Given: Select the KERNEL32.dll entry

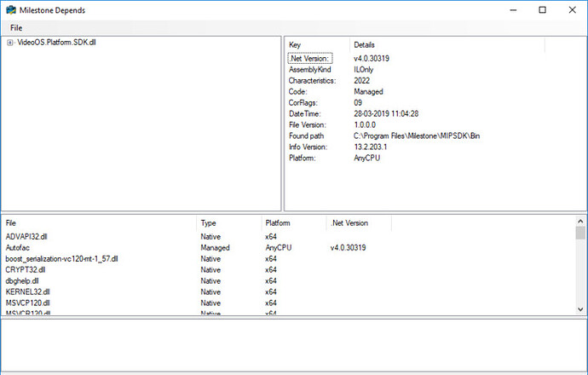Looking at the screenshot, I should (x=27, y=291).
